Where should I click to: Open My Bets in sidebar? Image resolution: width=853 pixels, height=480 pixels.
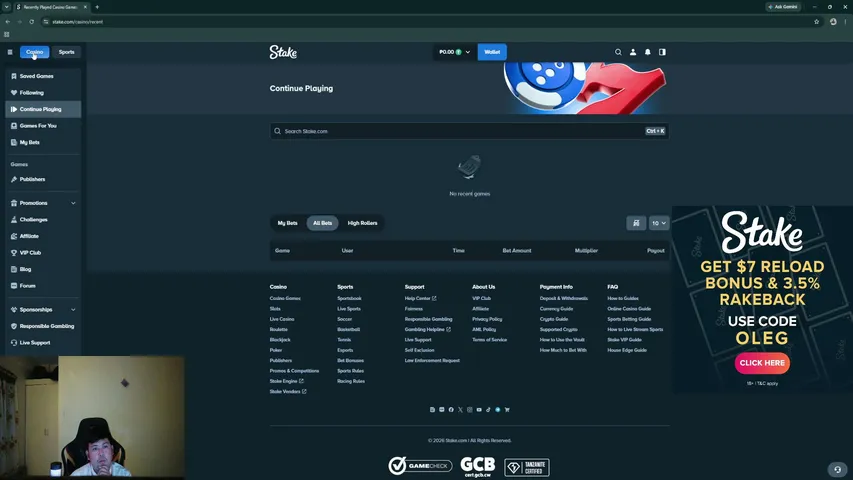pos(43,143)
